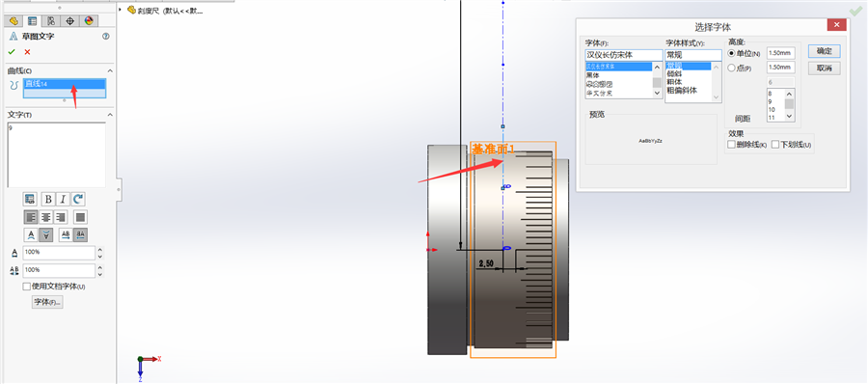Select 黑体 in the font list

pyautogui.click(x=592, y=75)
